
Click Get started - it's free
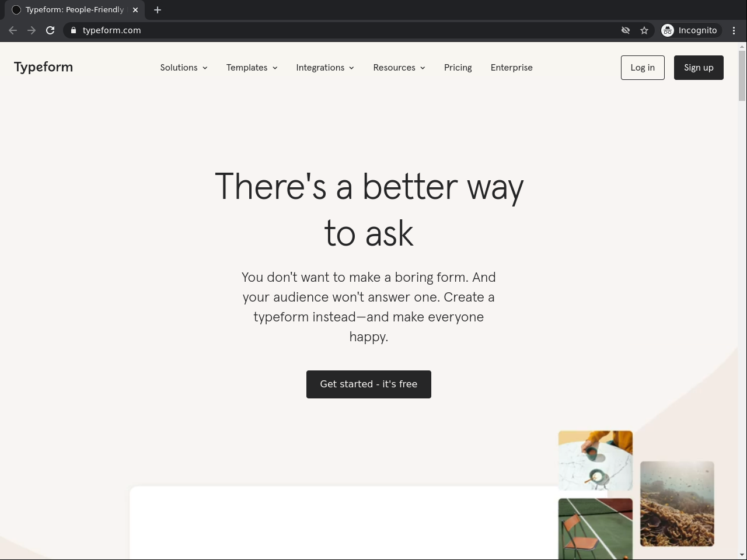(369, 384)
